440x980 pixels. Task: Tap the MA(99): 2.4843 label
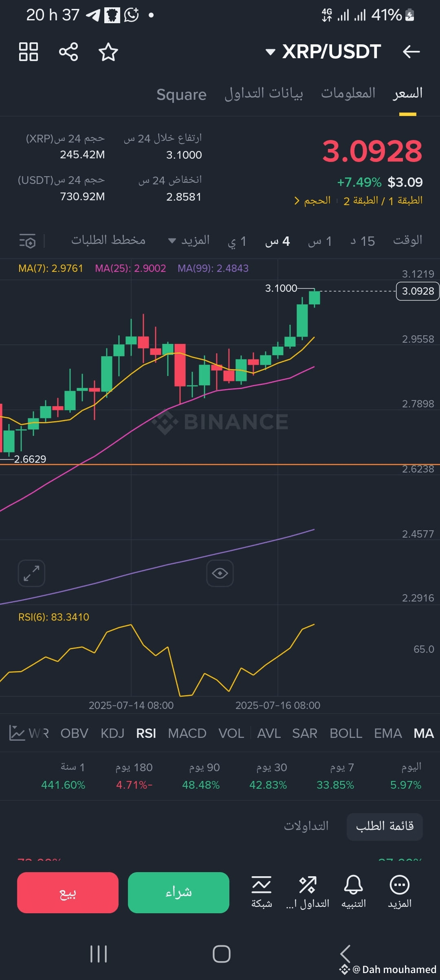click(x=213, y=269)
